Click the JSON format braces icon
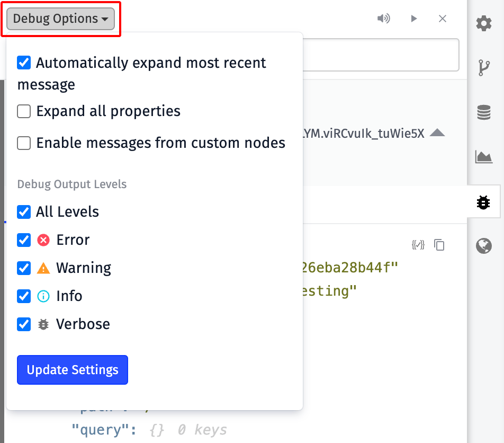Screen dimensions: 504x443 pyautogui.click(x=418, y=245)
